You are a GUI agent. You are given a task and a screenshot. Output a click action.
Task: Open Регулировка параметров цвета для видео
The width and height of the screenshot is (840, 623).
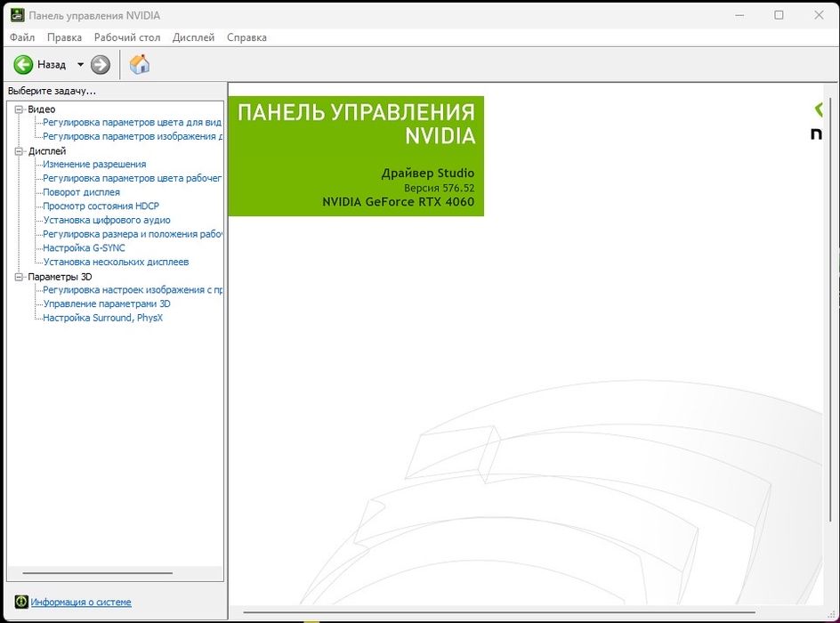(132, 123)
